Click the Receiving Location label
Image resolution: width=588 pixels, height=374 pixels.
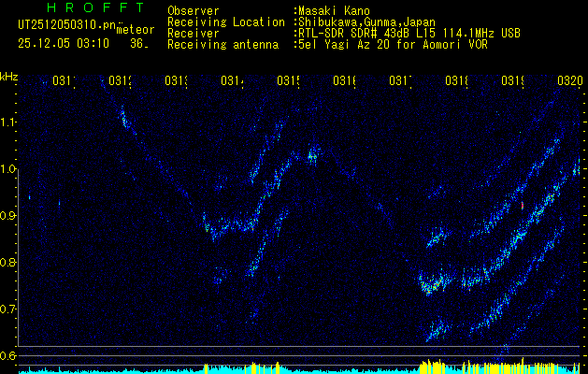coord(226,22)
